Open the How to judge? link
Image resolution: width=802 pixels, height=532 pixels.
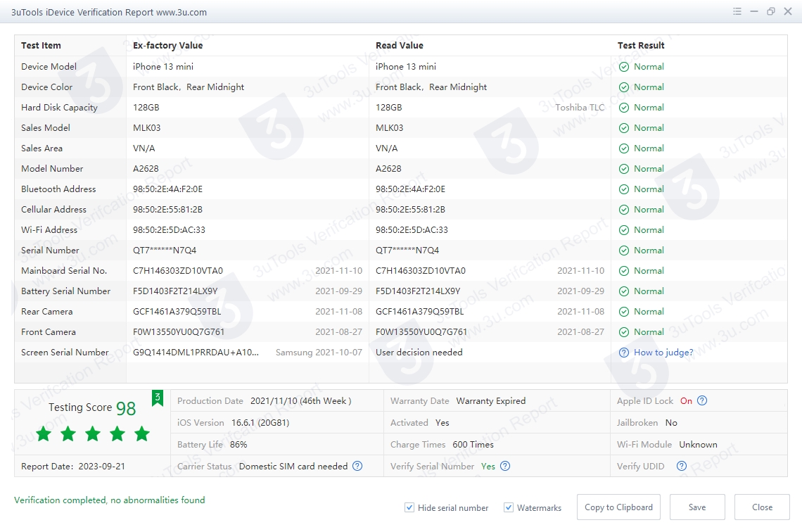coord(663,353)
